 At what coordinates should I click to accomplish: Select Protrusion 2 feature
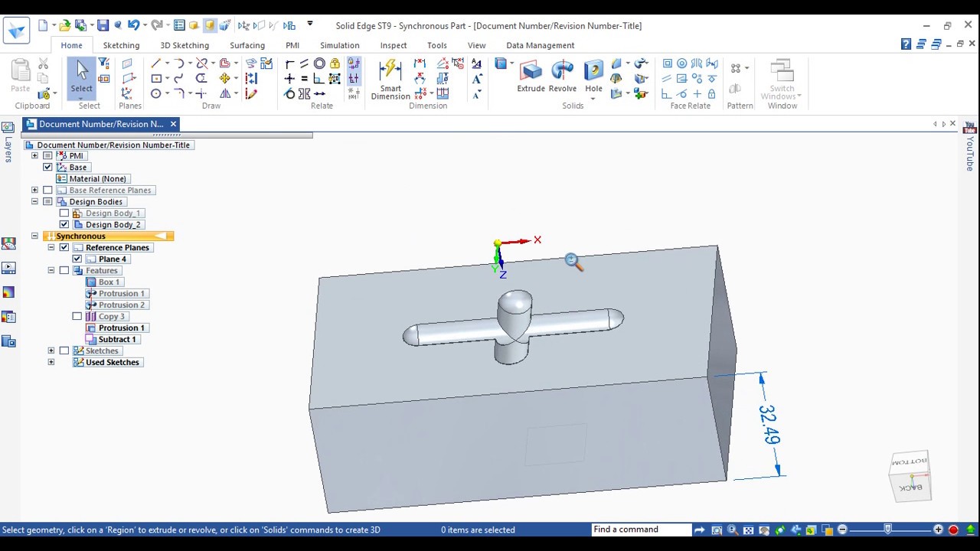click(121, 305)
